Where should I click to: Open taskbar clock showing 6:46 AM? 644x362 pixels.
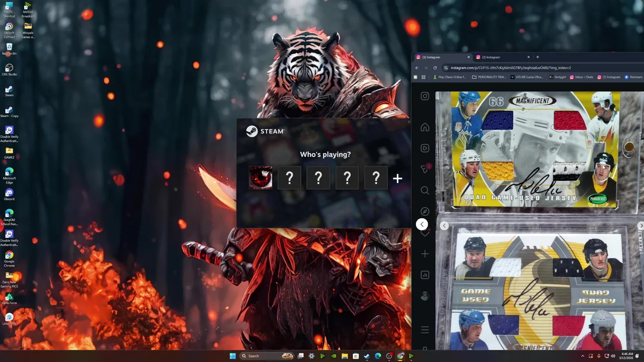[627, 356]
